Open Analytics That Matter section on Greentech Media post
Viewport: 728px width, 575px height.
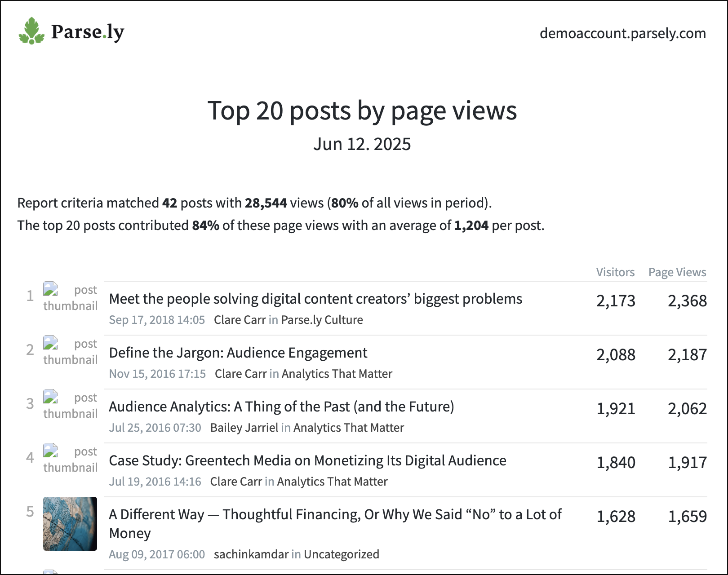pos(332,482)
